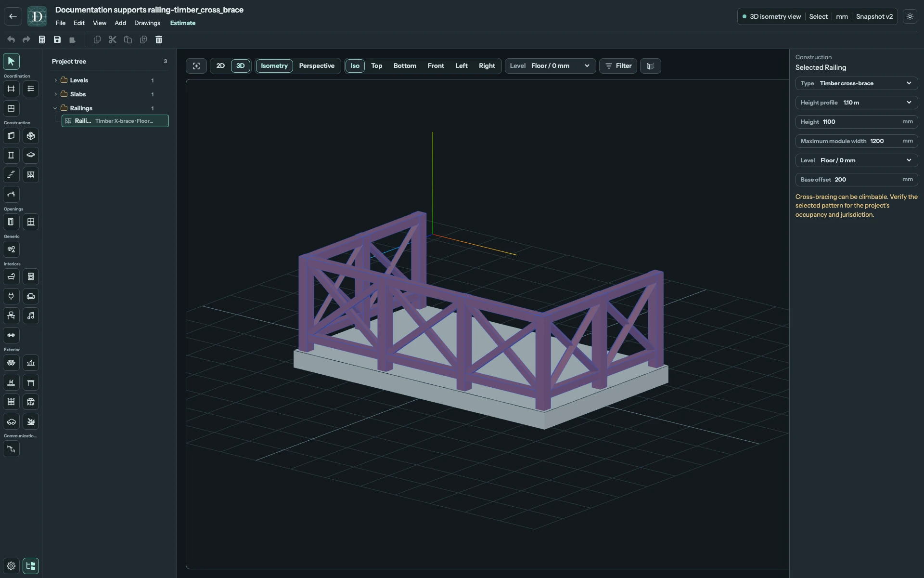
Task: Select the Top view orientation
Action: pos(377,66)
